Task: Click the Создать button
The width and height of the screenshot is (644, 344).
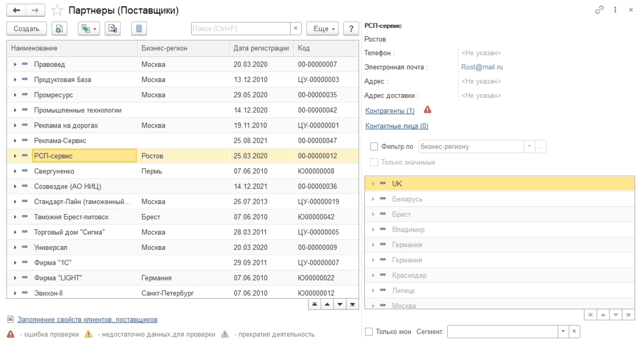Action: coord(27,28)
